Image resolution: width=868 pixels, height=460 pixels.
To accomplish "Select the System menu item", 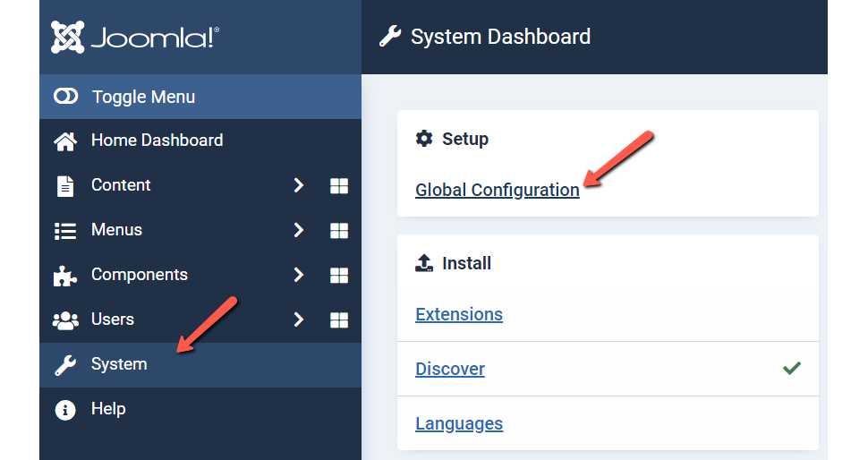I will pos(200,365).
